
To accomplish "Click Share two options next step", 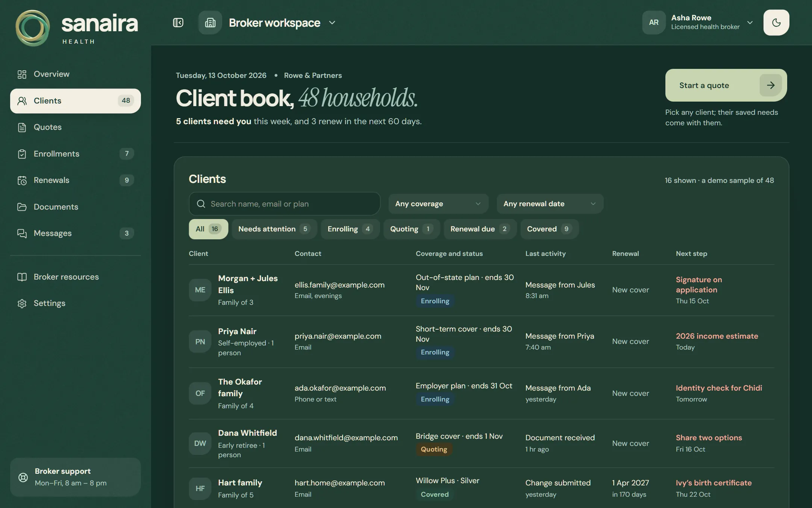I will [709, 438].
